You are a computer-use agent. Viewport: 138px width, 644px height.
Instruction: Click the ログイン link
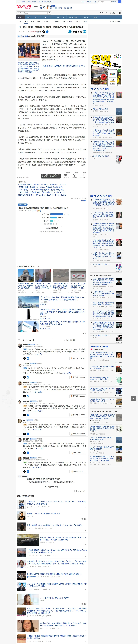point(42,8)
